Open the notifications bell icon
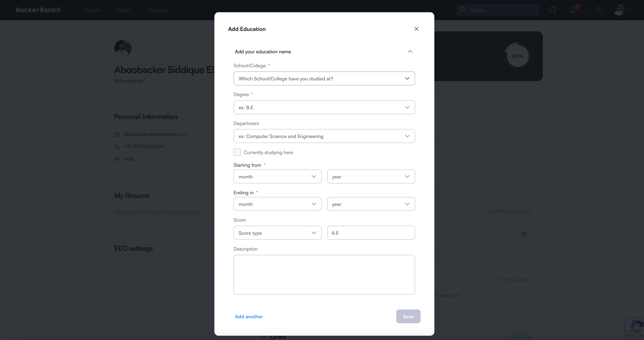 (x=572, y=10)
